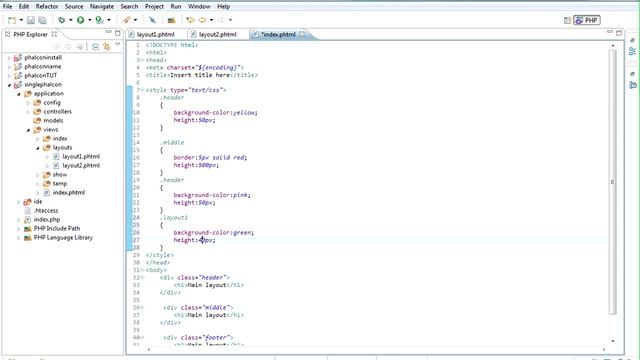Minimize the editor area
640x360 pixels.
pyautogui.click(x=610, y=32)
